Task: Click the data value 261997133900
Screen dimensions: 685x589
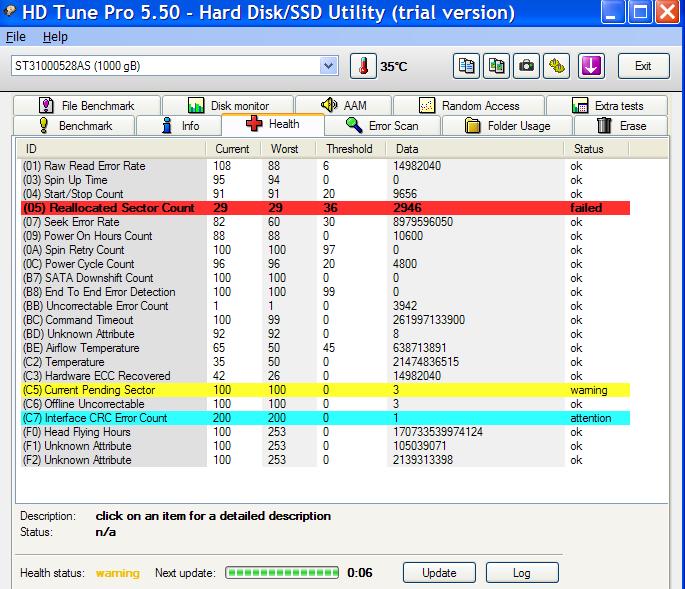Action: click(x=429, y=320)
